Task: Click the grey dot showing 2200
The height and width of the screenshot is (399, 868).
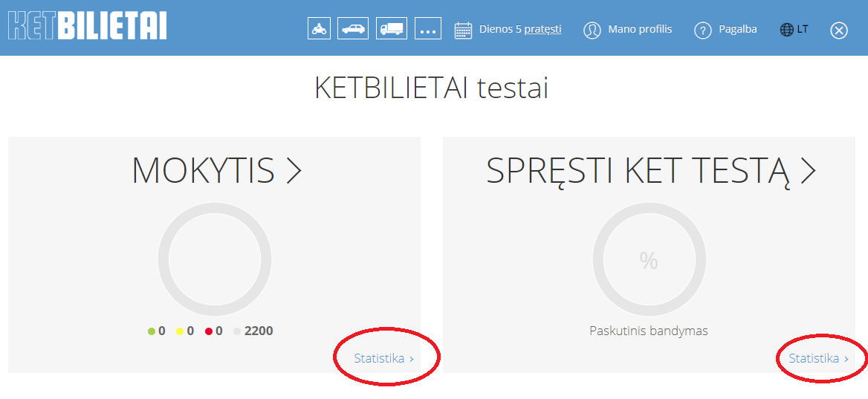Action: click(237, 331)
